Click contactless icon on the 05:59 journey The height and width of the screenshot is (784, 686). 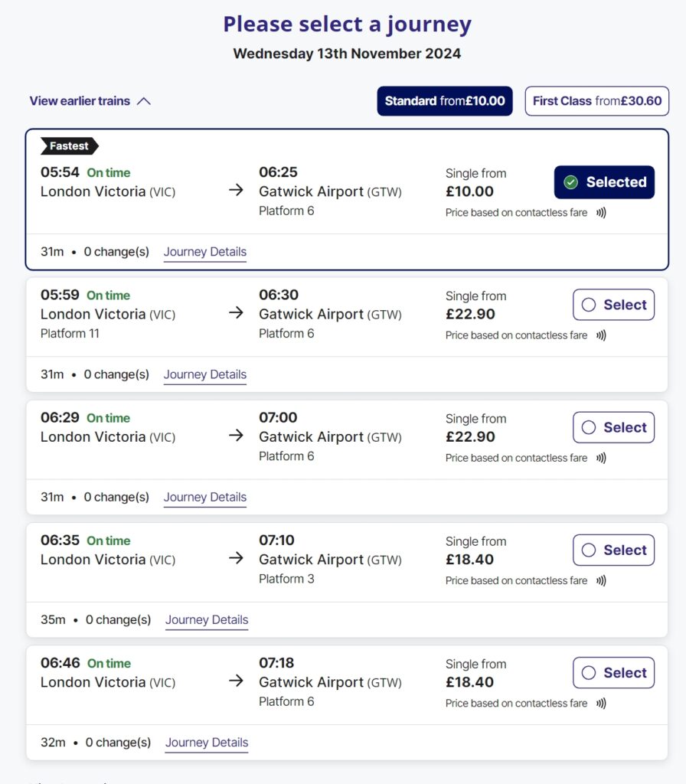click(x=601, y=335)
